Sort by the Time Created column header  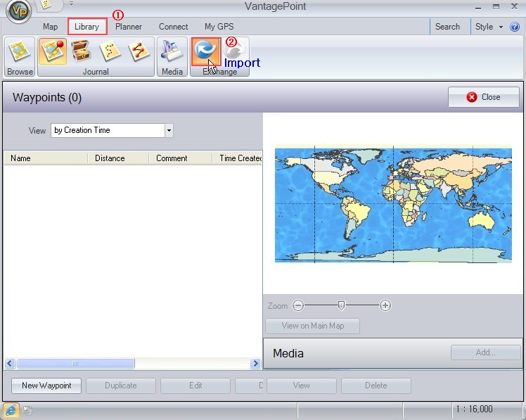(x=238, y=158)
